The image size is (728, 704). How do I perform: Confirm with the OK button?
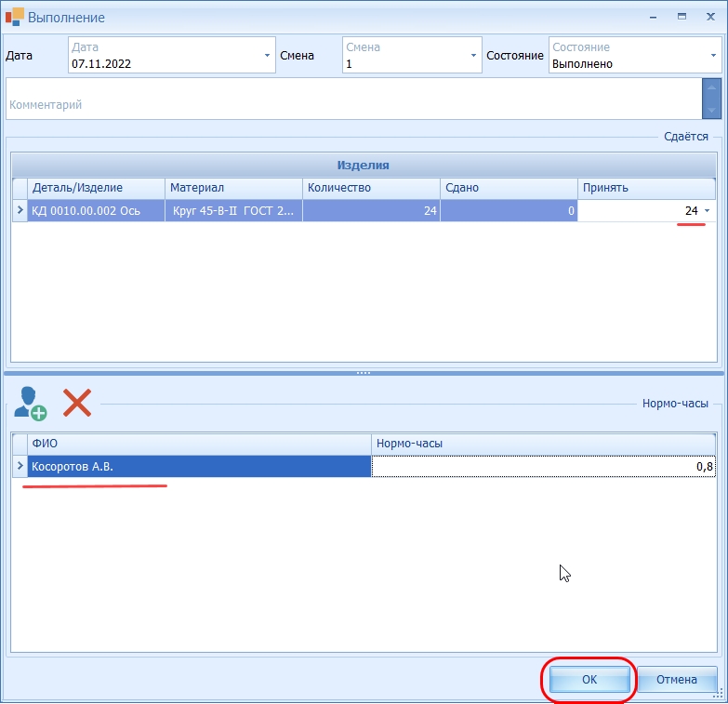(x=589, y=680)
